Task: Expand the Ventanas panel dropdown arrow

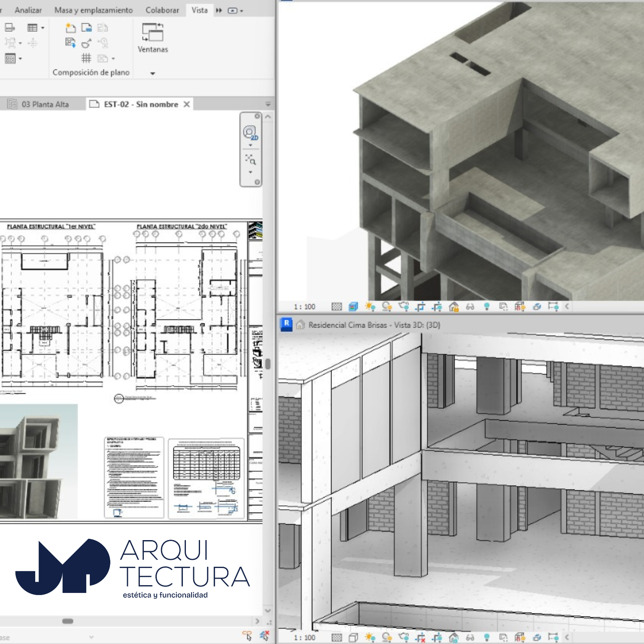Action: pyautogui.click(x=152, y=73)
